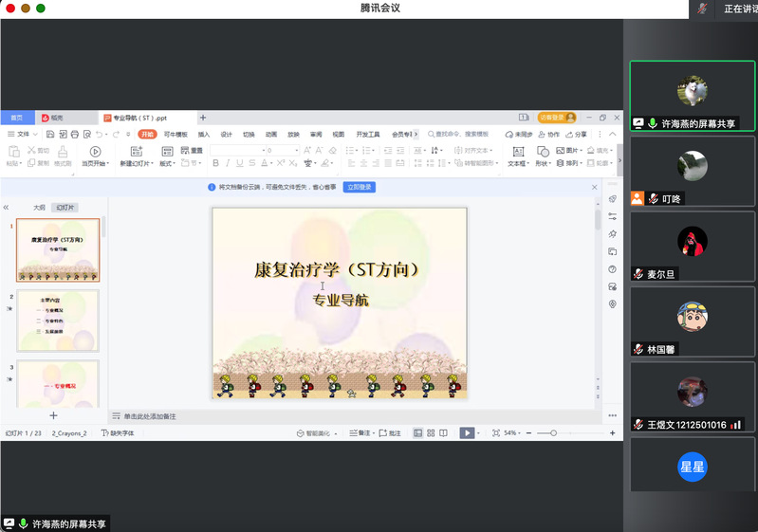Select slide 2 thumbnail 主要内容

(58, 320)
